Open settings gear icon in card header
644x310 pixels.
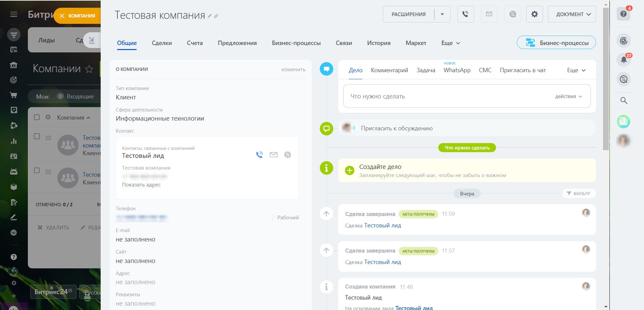pyautogui.click(x=534, y=14)
